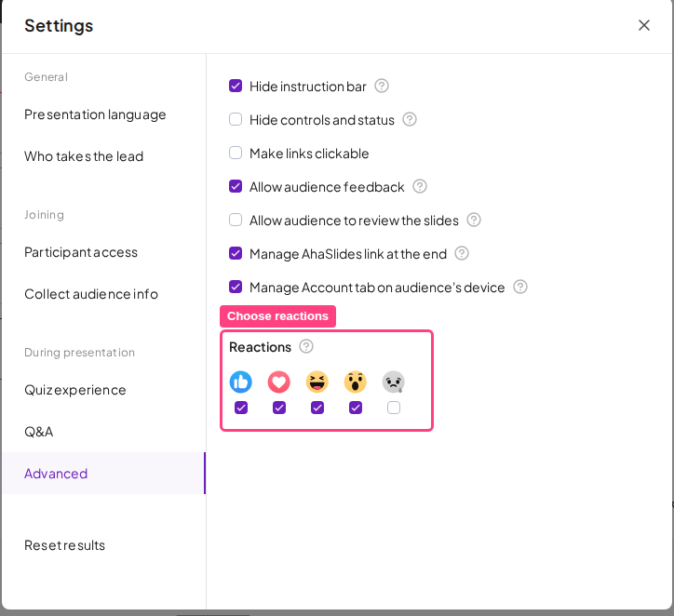Click the heart reaction emoji
This screenshot has width=674, height=616.
coord(279,382)
